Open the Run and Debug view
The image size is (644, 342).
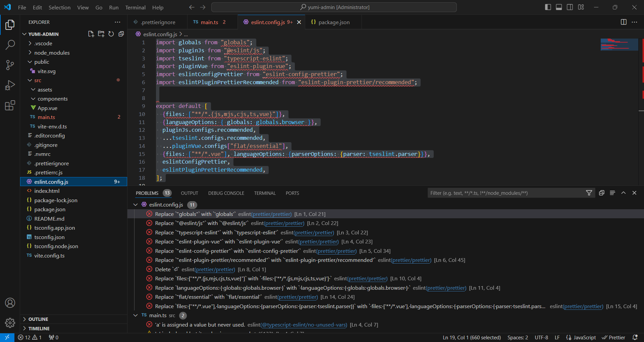point(10,85)
